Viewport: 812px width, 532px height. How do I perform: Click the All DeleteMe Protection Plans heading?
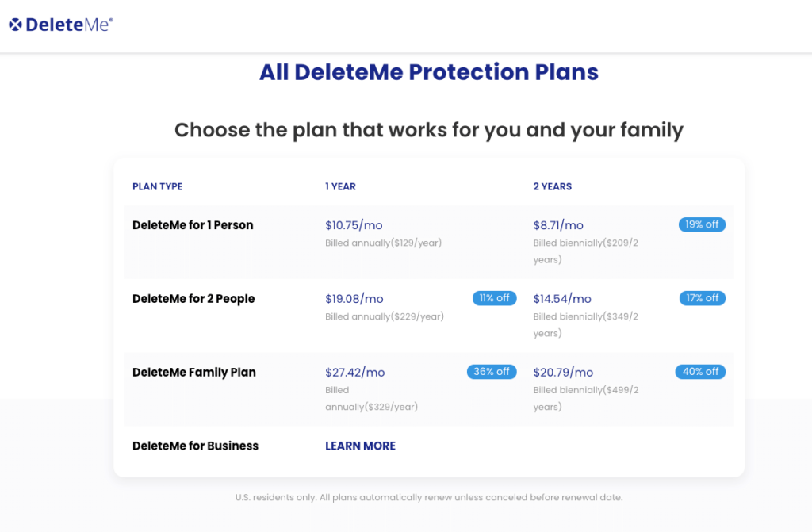tap(429, 72)
